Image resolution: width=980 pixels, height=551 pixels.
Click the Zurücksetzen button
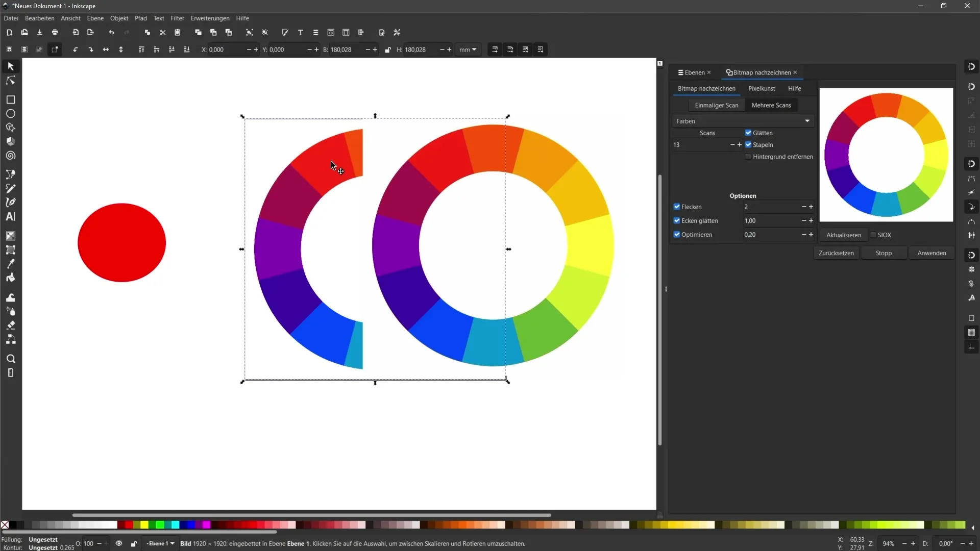coord(837,253)
